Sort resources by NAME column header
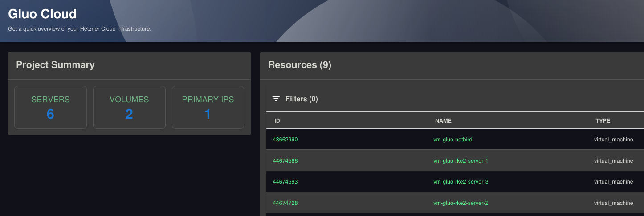 pos(443,120)
